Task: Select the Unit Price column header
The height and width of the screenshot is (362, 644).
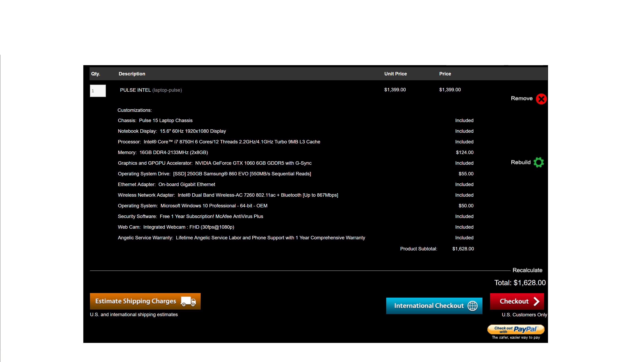Action: point(395,74)
